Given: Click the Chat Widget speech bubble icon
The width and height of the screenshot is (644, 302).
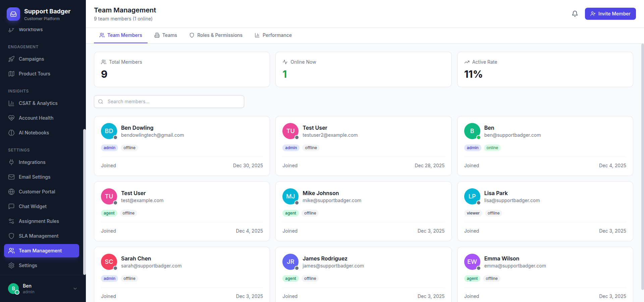Looking at the screenshot, I should [x=11, y=206].
